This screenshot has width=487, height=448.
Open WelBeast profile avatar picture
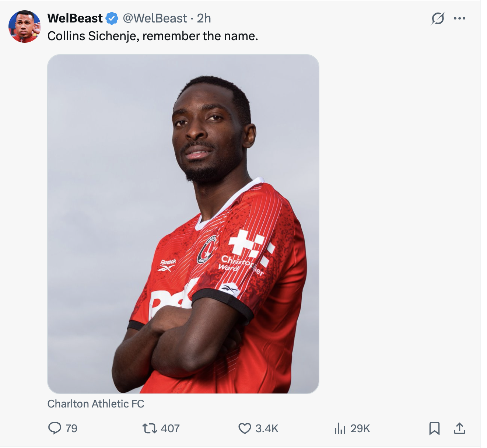point(25,27)
